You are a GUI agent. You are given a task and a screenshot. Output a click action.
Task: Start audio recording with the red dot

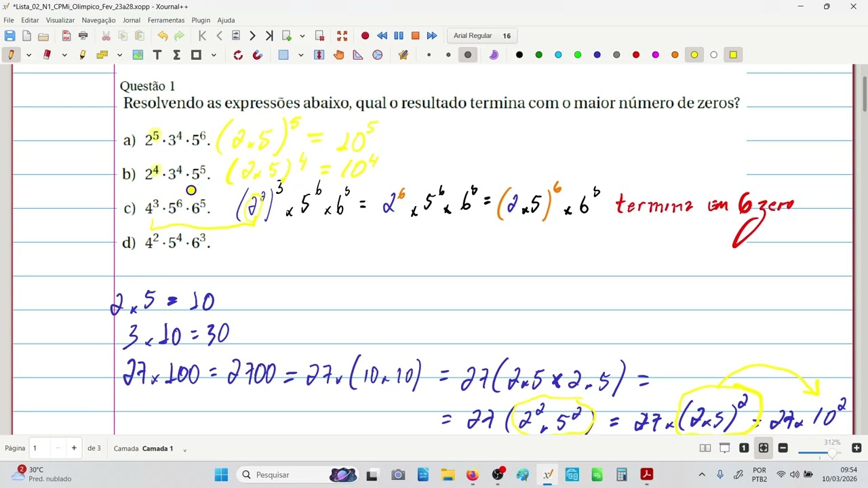pyautogui.click(x=365, y=36)
